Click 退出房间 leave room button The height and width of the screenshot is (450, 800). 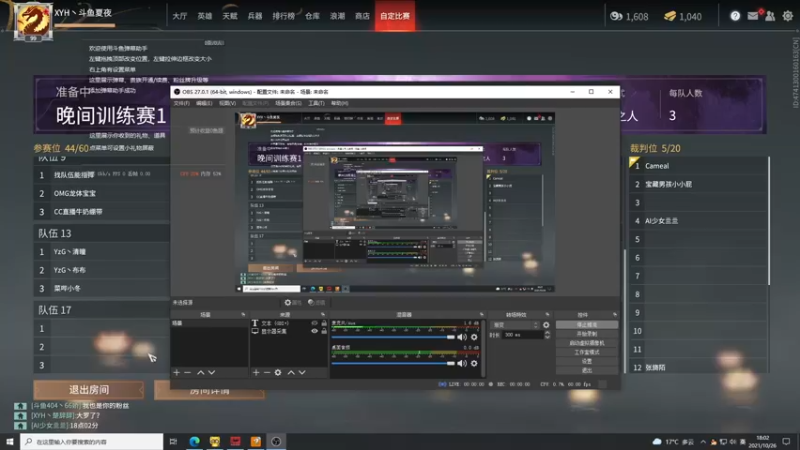[x=89, y=390]
